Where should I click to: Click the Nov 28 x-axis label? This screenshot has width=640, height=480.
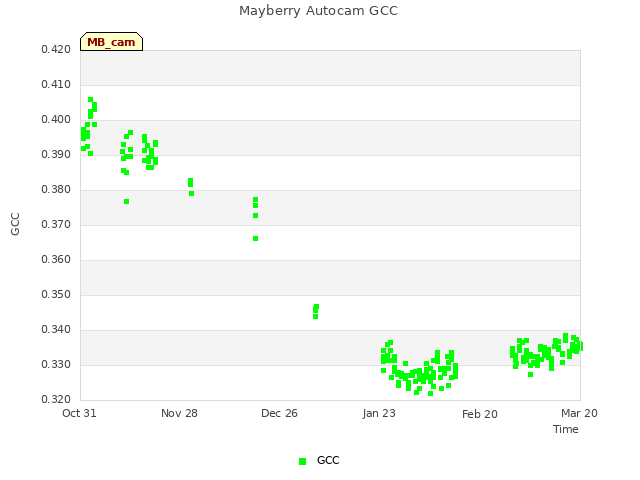pyautogui.click(x=179, y=413)
